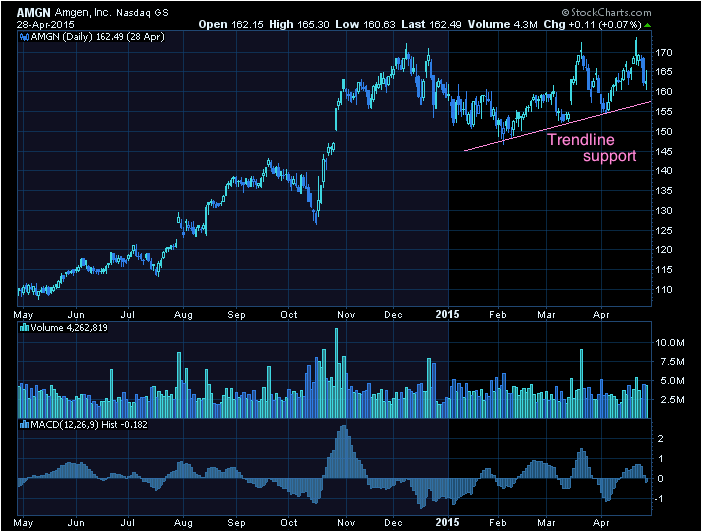
Task: Click the 'Nasdaq GS' exchange label
Action: click(x=142, y=13)
